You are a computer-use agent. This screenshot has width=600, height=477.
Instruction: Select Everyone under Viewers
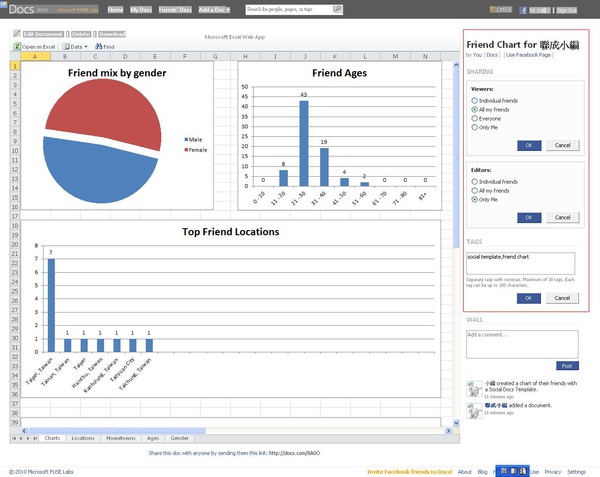click(x=474, y=119)
